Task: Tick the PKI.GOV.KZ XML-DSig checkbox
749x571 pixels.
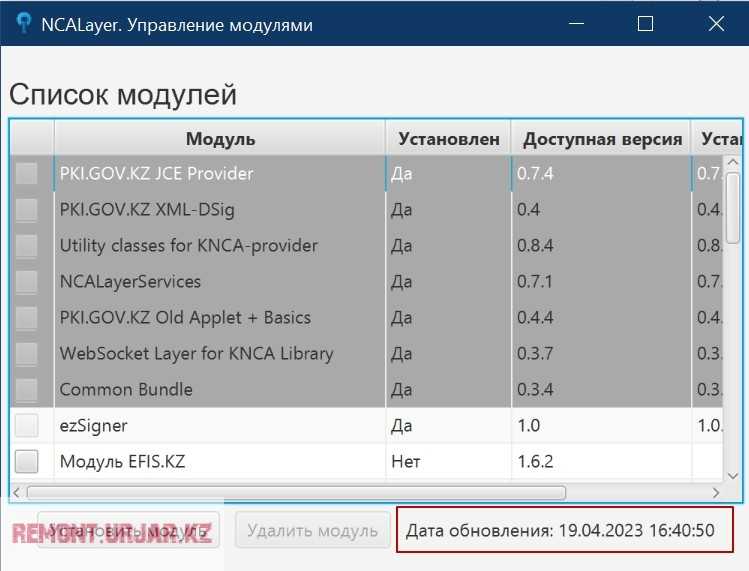Action: tap(26, 209)
